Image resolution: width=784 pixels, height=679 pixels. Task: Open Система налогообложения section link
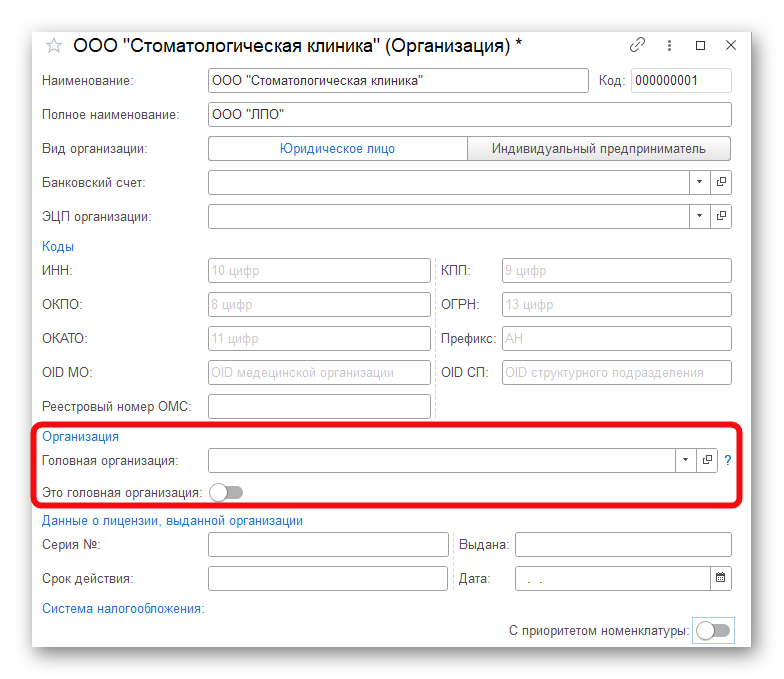pyautogui.click(x=123, y=608)
